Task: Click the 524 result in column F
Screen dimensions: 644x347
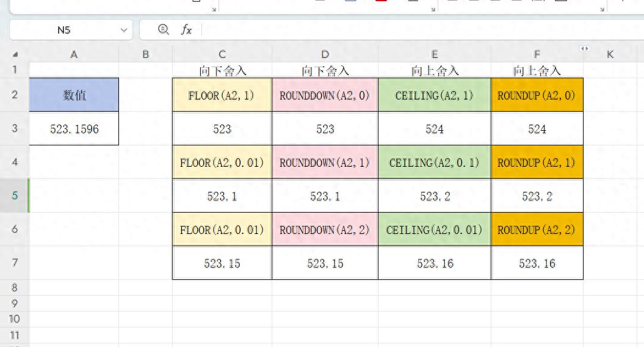Action: click(x=537, y=128)
